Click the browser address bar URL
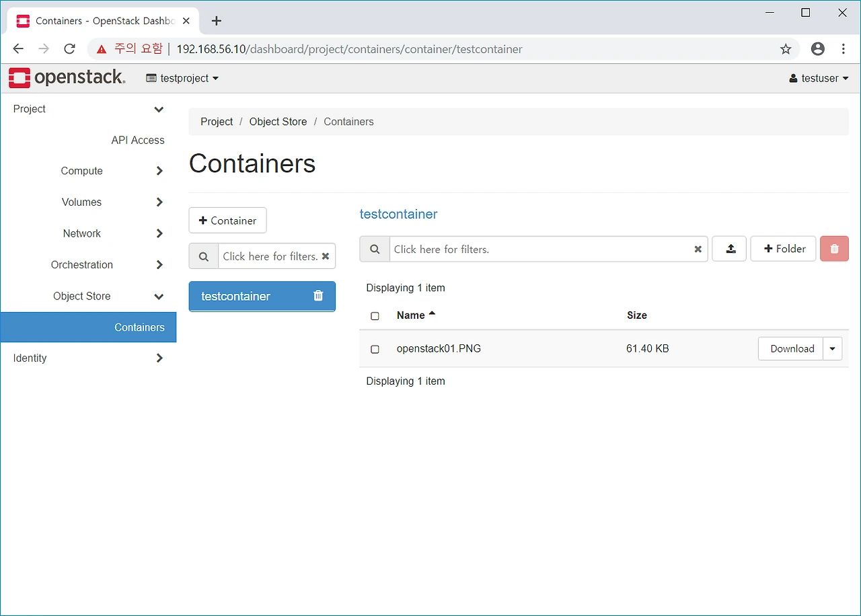861x616 pixels. coord(350,49)
